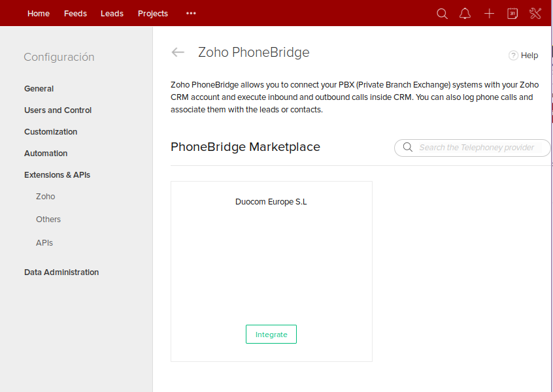553x392 pixels.
Task: Open the setup tools icon
Action: 535,14
